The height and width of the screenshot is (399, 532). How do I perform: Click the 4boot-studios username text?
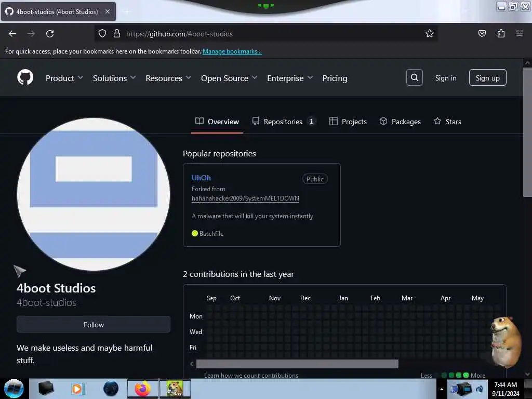point(46,302)
